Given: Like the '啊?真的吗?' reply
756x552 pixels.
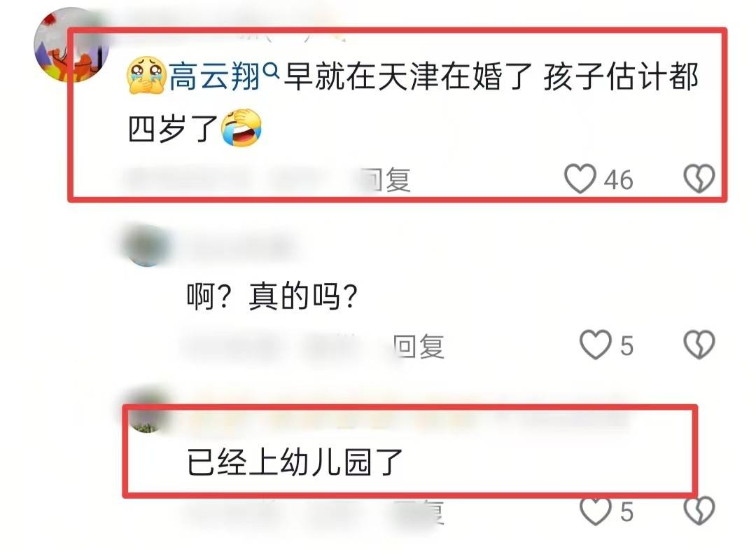Looking at the screenshot, I should coord(596,345).
